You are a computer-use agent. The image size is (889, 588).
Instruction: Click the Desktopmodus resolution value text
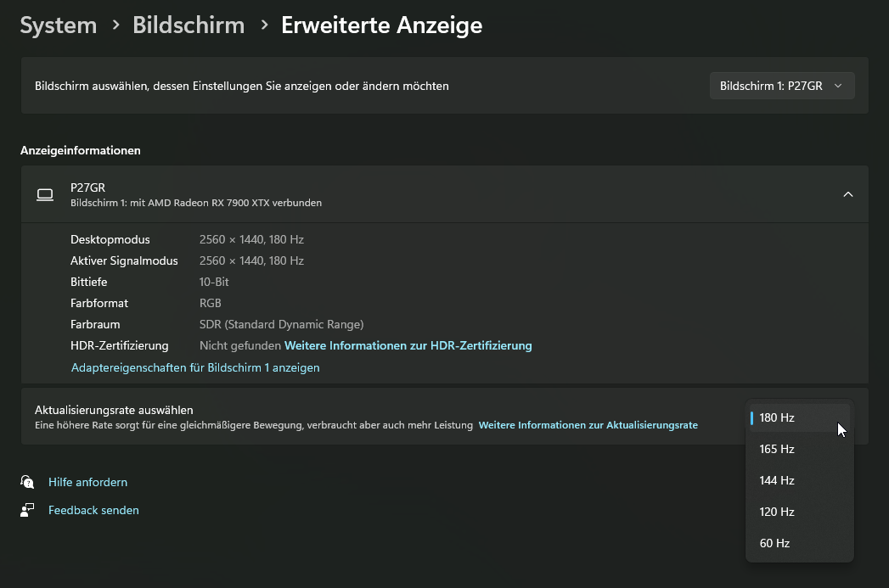click(x=251, y=239)
